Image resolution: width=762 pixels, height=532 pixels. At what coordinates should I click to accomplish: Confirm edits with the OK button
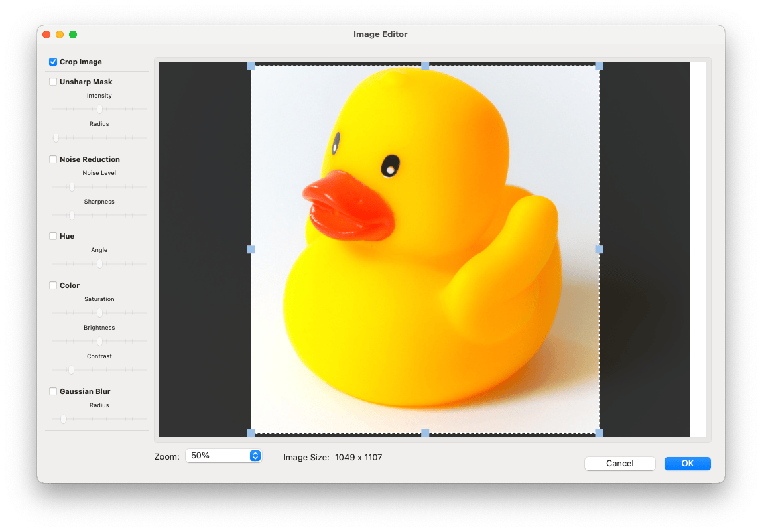687,463
